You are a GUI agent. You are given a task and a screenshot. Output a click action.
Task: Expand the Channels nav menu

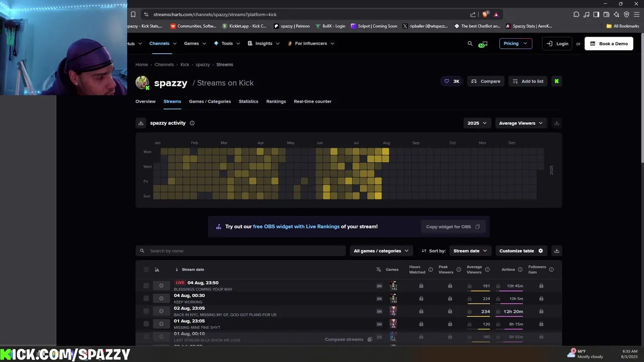(x=163, y=44)
